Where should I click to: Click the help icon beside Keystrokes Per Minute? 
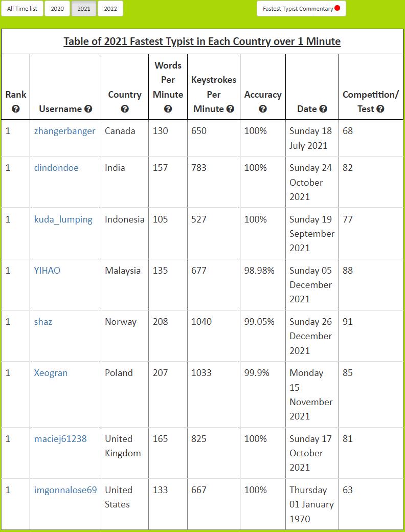coord(230,109)
